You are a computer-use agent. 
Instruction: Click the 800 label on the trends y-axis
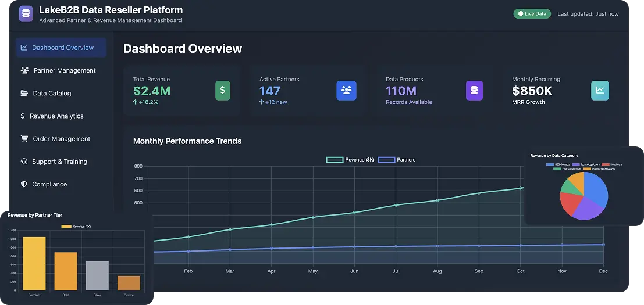coord(138,166)
